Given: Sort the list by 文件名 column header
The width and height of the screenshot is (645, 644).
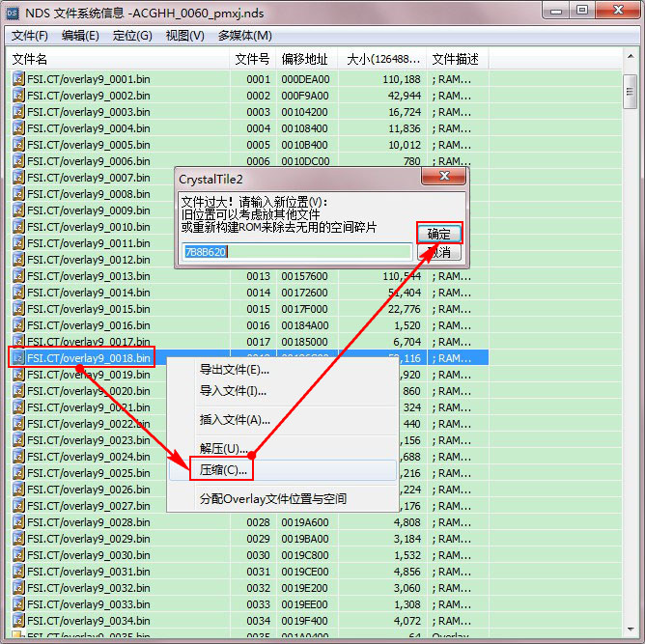Looking at the screenshot, I should tap(116, 59).
